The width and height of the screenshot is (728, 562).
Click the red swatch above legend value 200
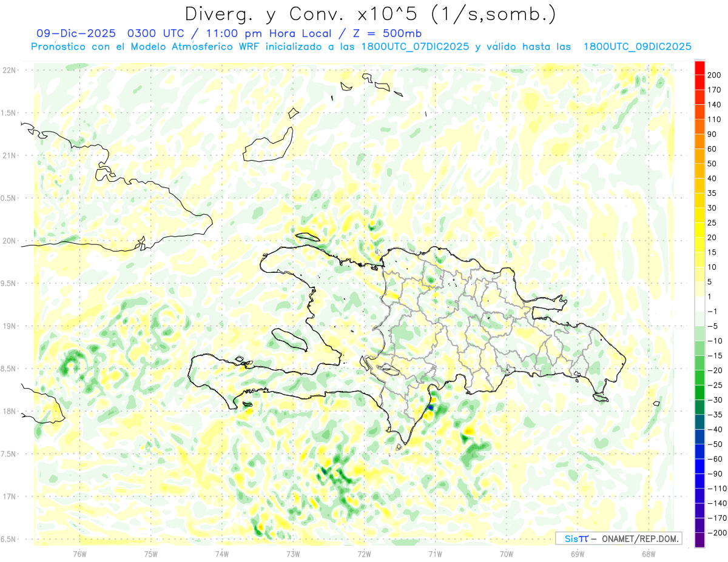tap(699, 67)
